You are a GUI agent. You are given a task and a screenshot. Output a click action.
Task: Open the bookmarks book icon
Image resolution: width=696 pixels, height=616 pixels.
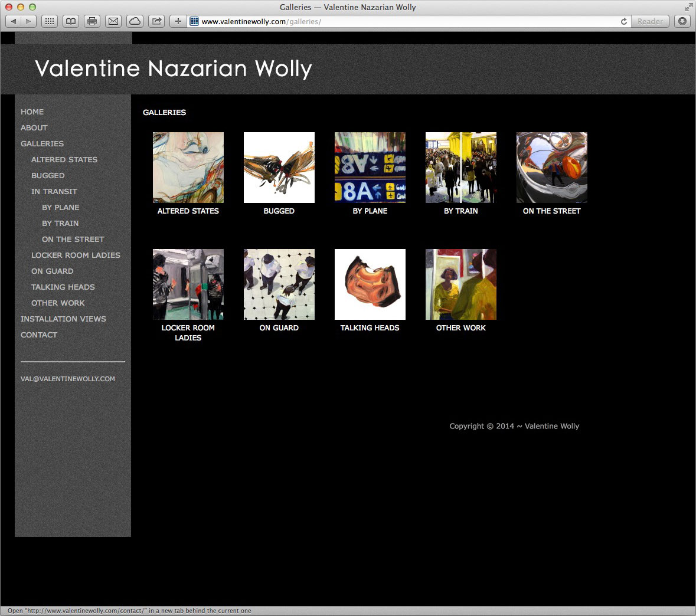70,21
